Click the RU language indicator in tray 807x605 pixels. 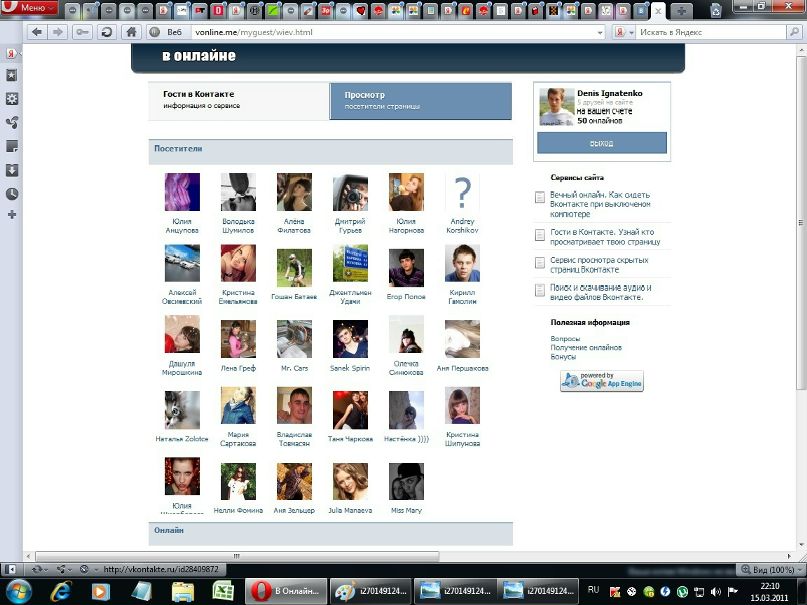click(593, 590)
